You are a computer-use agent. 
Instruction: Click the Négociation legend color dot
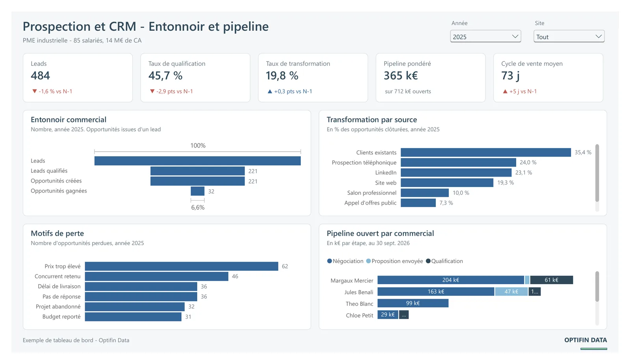330,261
